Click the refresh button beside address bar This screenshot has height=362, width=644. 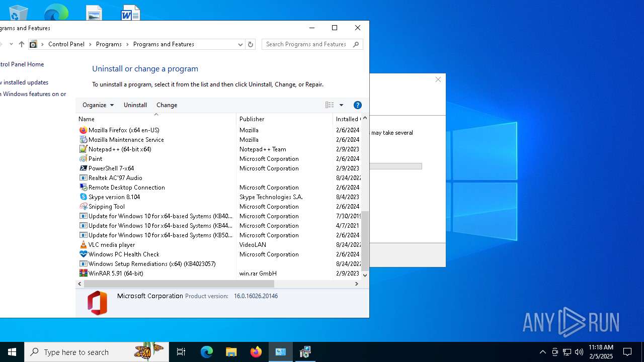tap(251, 44)
